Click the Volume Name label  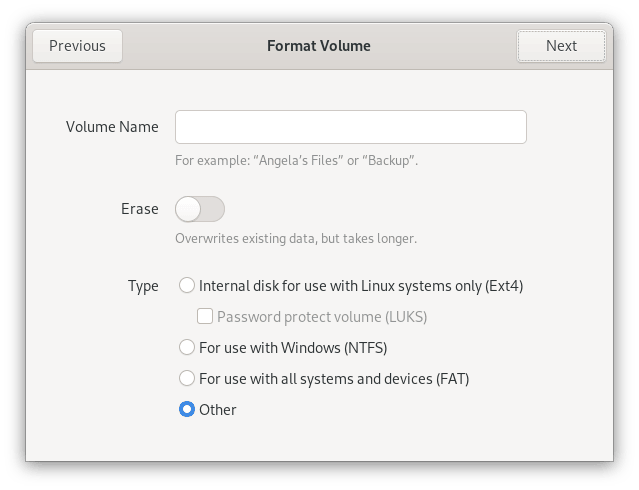pyautogui.click(x=112, y=127)
